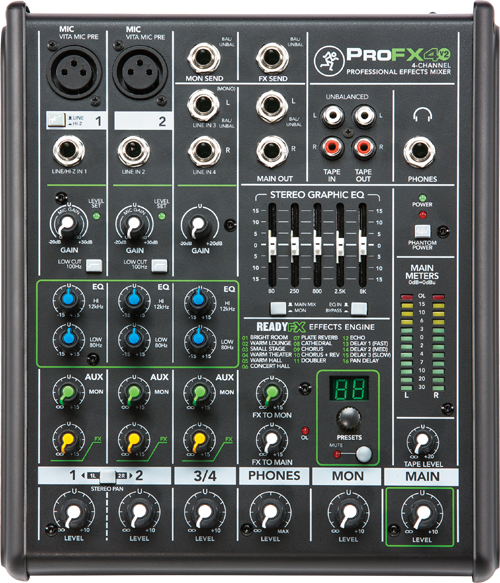Toggle the 48V PHANTOM POWER button
This screenshot has width=500, height=583.
422,231
